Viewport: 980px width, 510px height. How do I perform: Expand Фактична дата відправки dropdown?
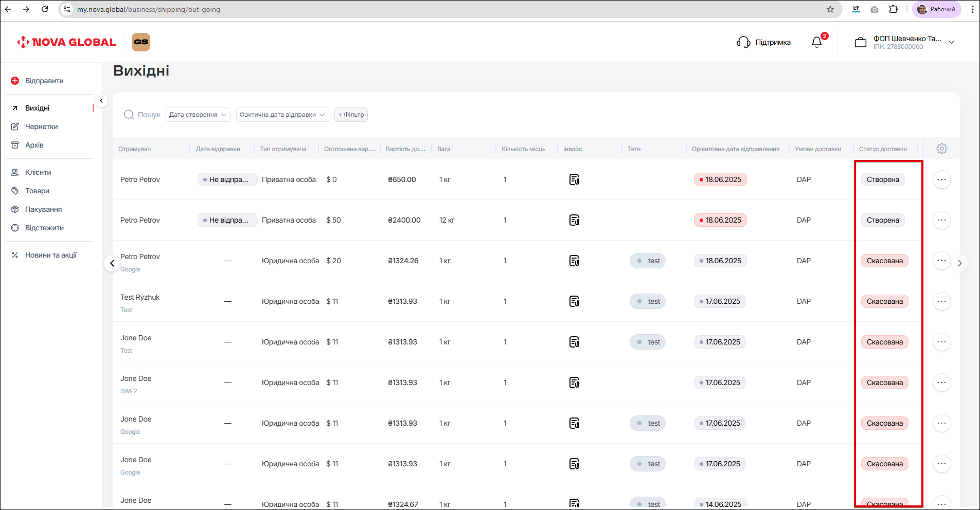pos(282,115)
